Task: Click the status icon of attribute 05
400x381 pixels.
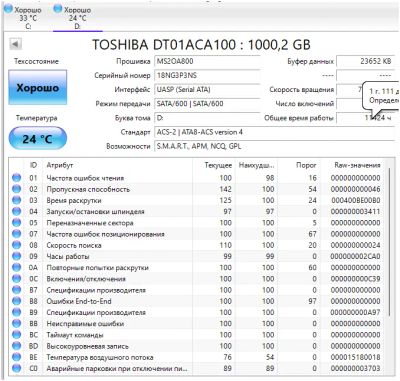Action: (16, 223)
